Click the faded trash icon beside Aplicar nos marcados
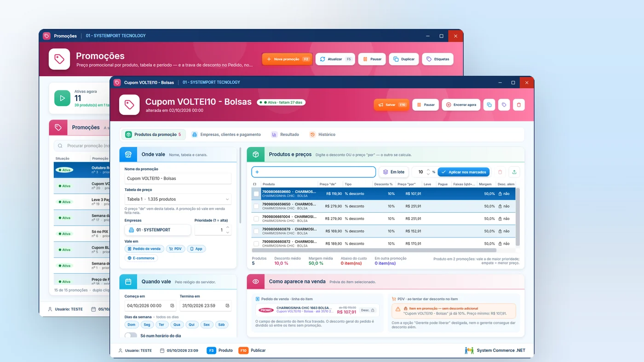 (500, 172)
